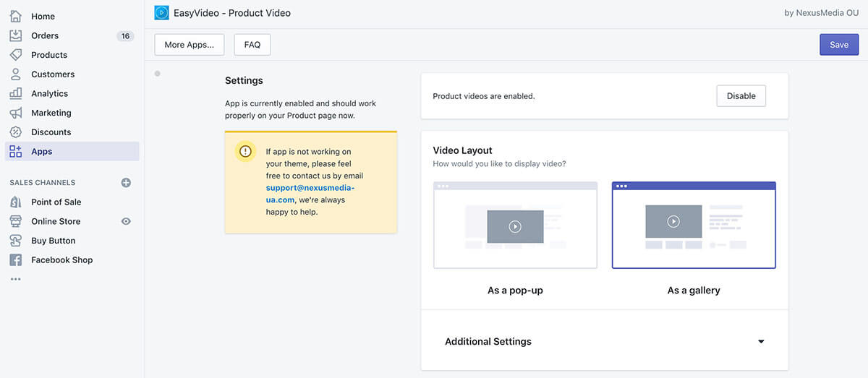Click the Discounts percent badge icon
Screen dimensions: 868x378
[x=15, y=132]
